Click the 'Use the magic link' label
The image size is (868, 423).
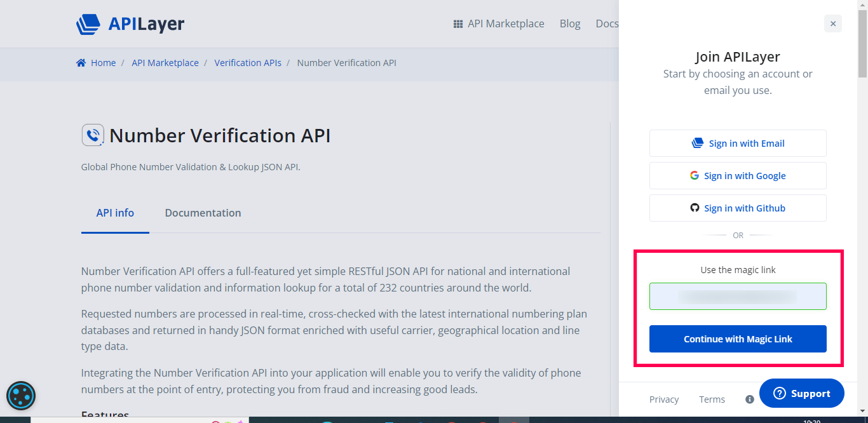738,270
